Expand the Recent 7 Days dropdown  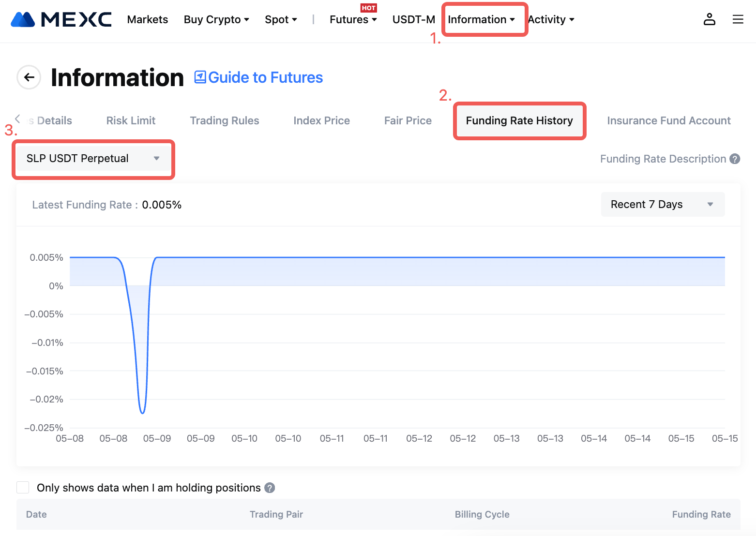pyautogui.click(x=662, y=205)
